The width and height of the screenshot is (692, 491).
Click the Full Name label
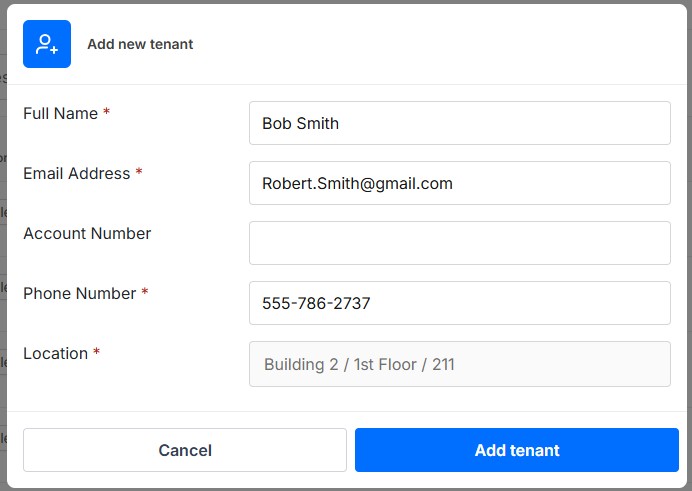coord(60,114)
